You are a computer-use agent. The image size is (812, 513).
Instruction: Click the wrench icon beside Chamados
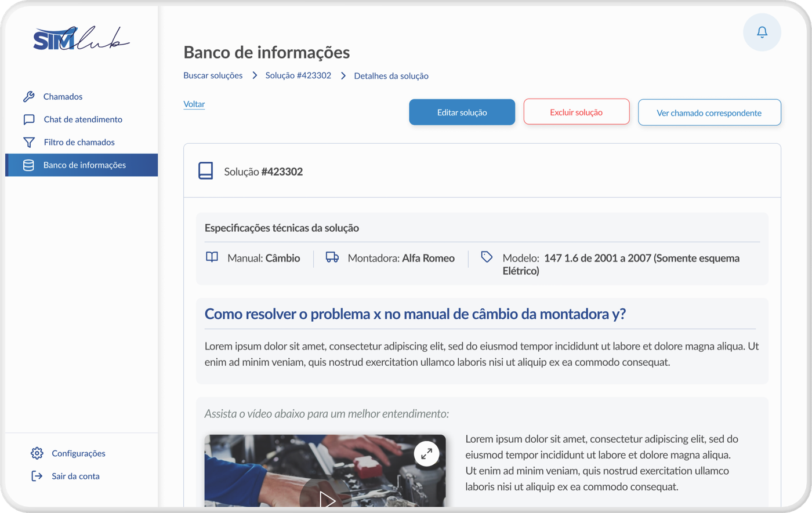pyautogui.click(x=29, y=97)
